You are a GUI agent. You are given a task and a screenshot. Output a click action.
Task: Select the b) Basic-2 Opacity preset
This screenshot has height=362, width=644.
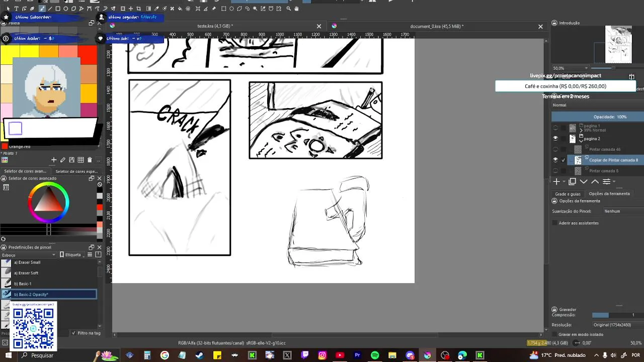coord(49,294)
